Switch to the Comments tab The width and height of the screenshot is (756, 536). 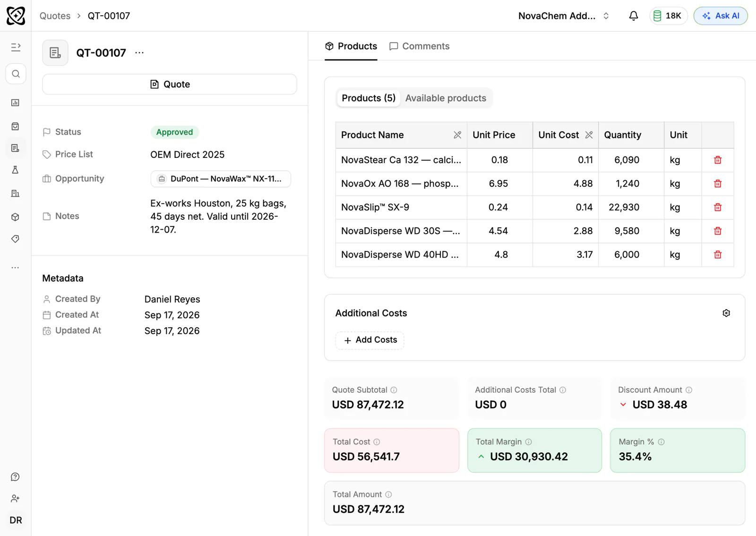click(x=419, y=46)
